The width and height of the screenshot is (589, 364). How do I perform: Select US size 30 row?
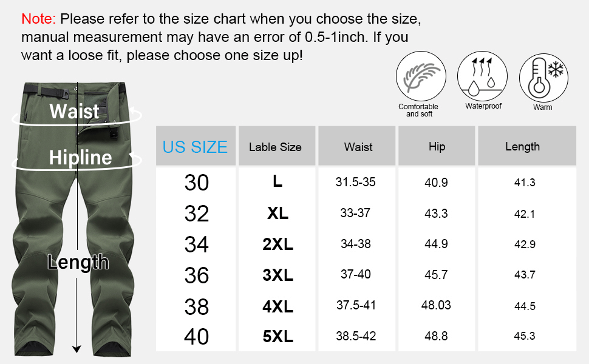196,183
